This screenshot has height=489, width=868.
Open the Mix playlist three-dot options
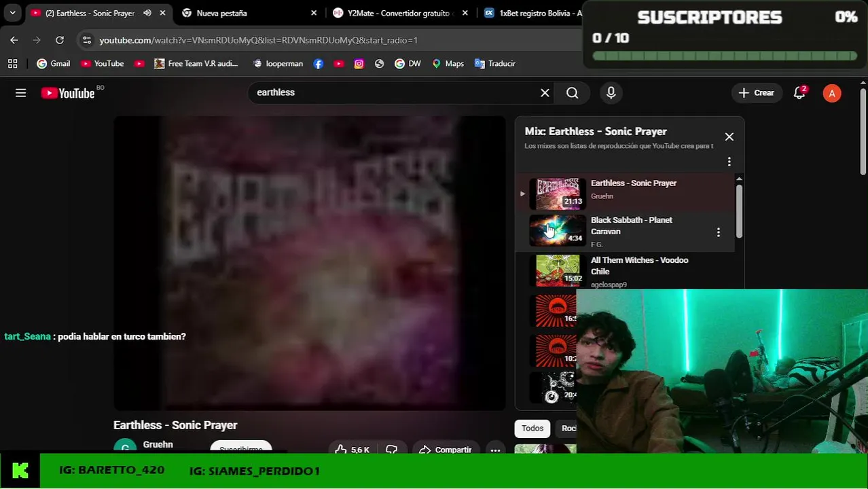click(729, 162)
